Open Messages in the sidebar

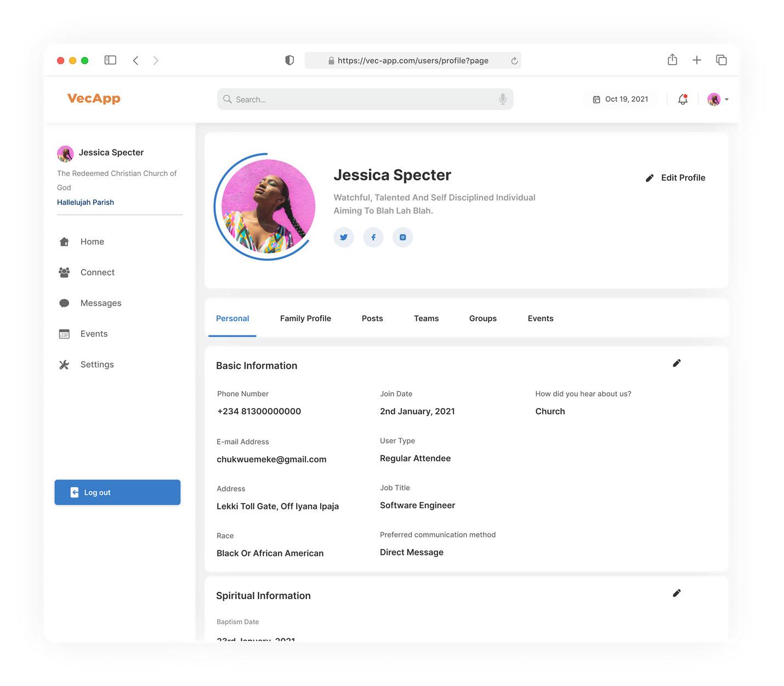click(x=100, y=303)
